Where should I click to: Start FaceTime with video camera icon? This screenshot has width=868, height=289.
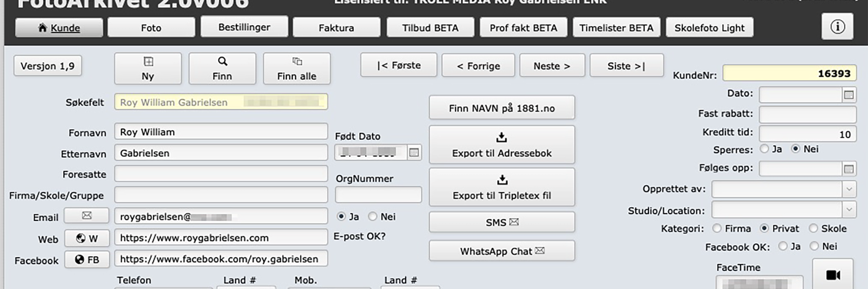click(832, 275)
